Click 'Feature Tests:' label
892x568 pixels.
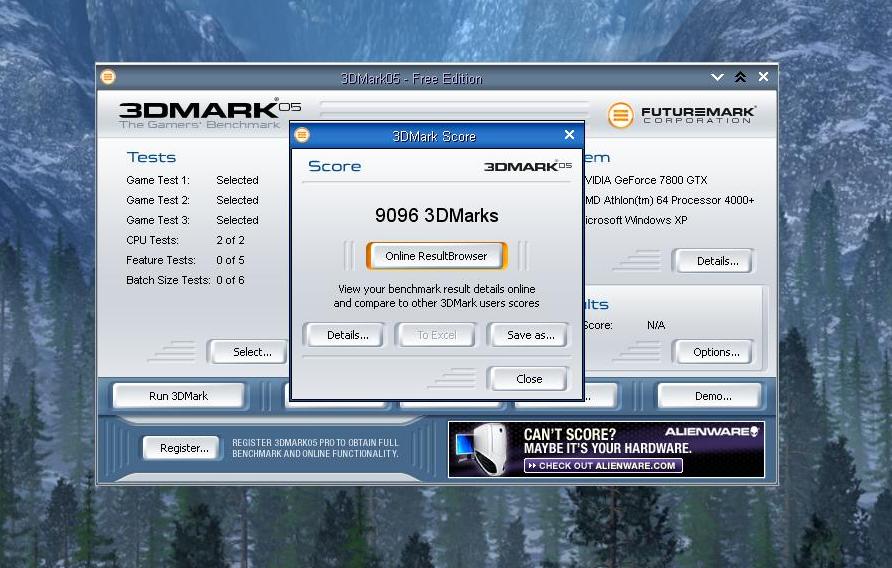click(160, 260)
